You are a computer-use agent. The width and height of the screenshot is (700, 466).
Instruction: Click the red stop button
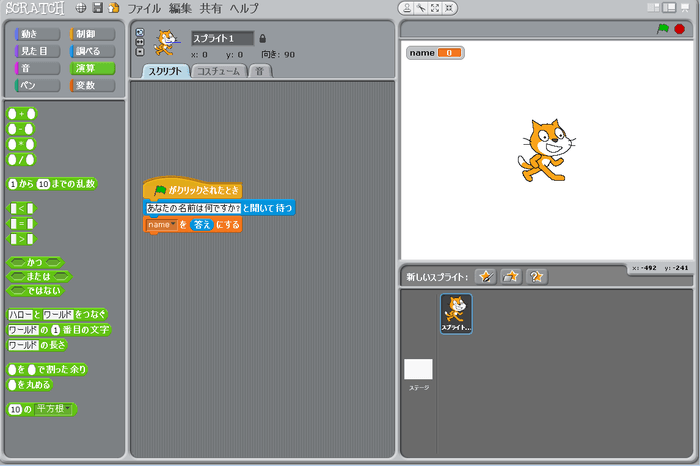(x=679, y=29)
